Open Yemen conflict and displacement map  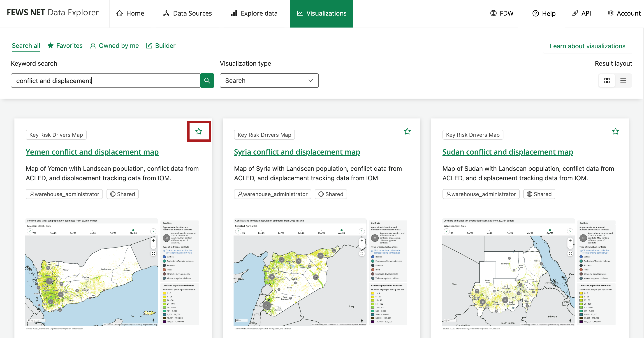click(x=92, y=152)
